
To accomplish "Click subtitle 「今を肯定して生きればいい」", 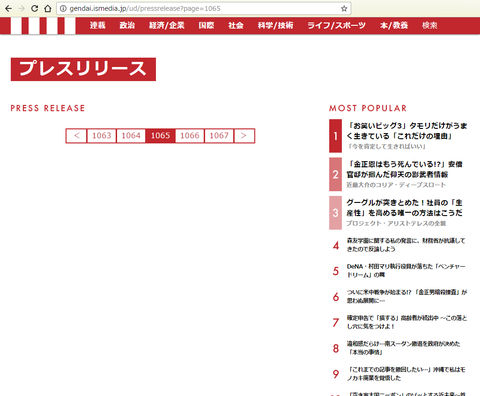I will (x=387, y=147).
